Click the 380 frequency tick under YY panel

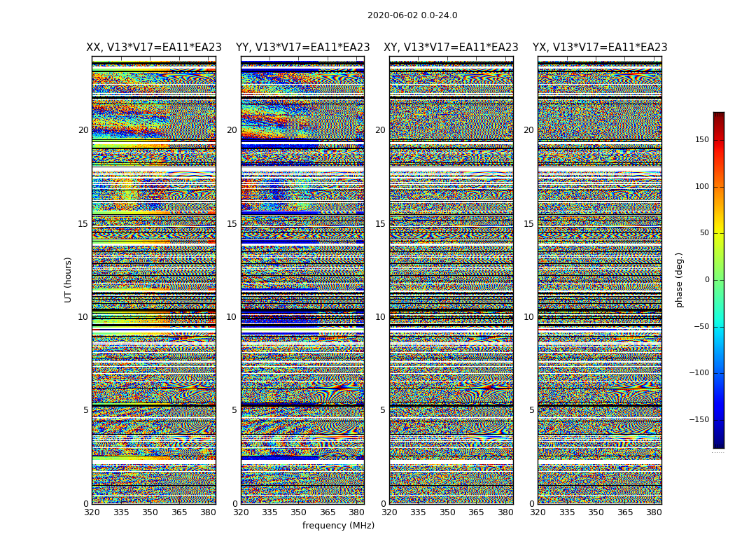pos(357,512)
